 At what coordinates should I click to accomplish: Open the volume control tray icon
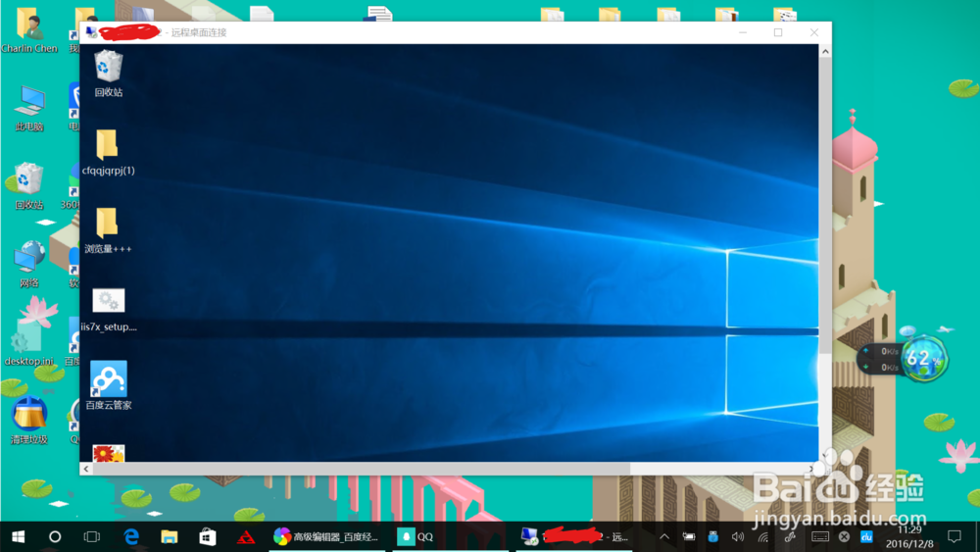point(738,536)
